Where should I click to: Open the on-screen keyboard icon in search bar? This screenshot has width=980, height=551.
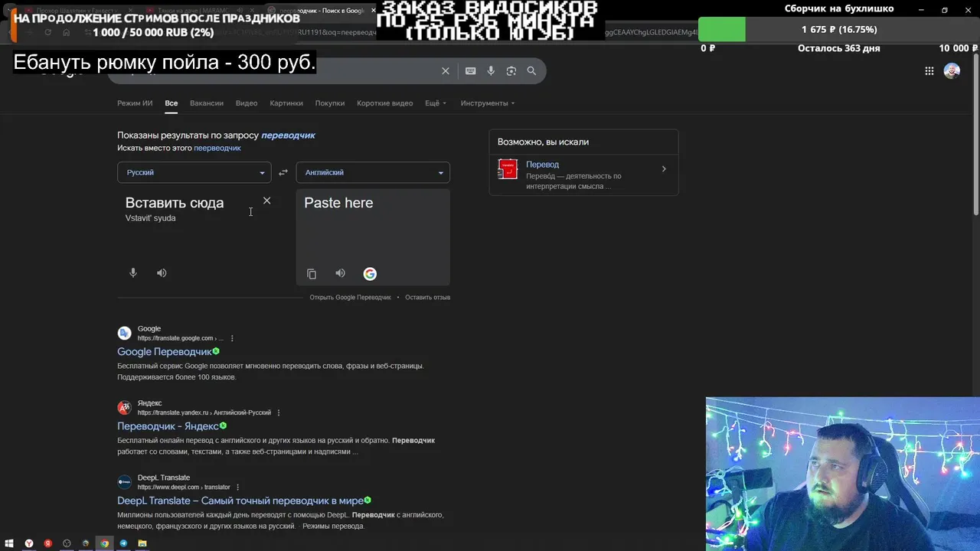coord(470,70)
